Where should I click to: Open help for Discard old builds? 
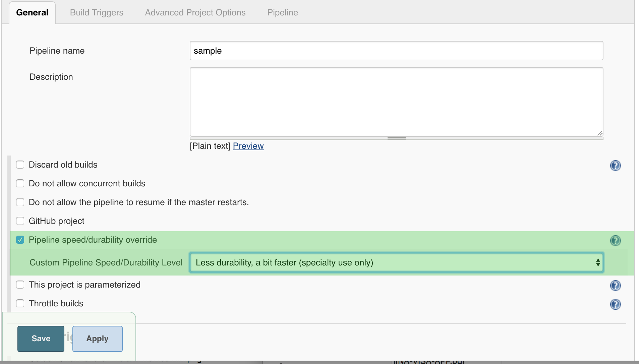coord(615,166)
